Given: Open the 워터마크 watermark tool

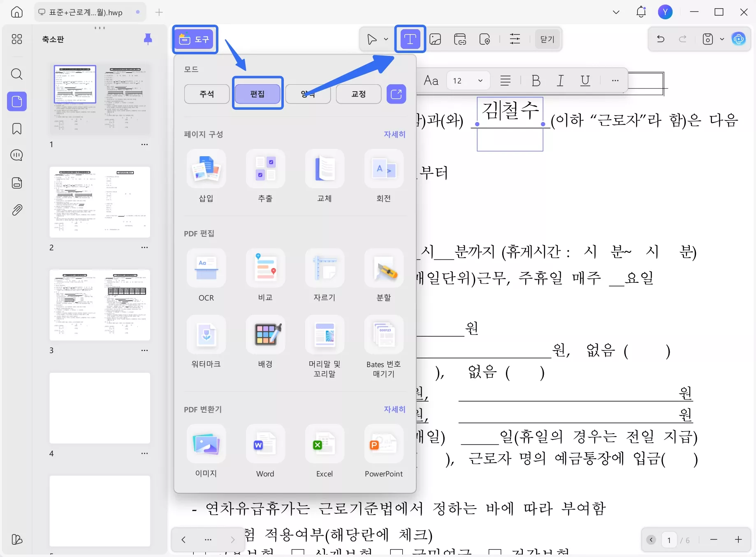Looking at the screenshot, I should click(206, 340).
